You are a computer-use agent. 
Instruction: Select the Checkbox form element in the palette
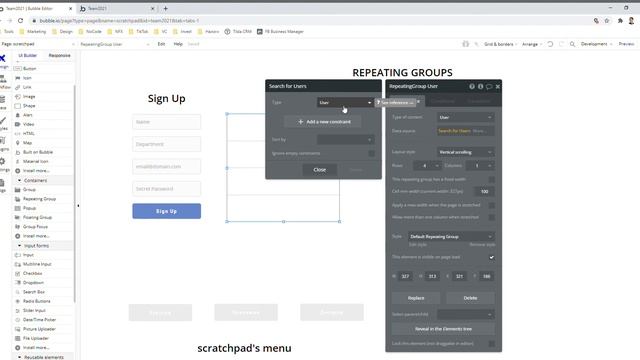tap(32, 273)
